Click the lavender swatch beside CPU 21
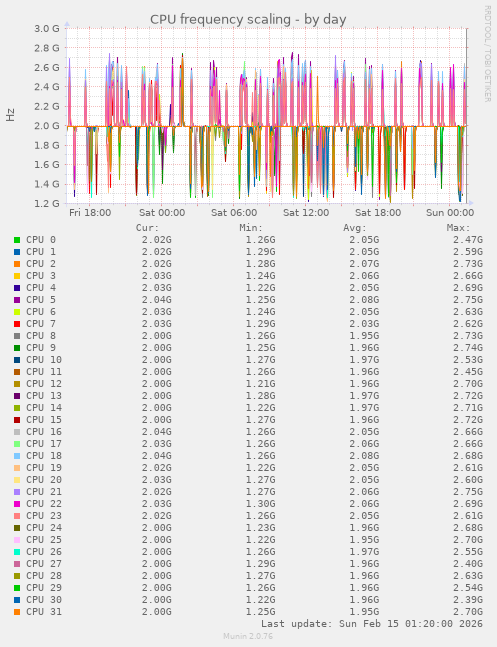 tap(17, 492)
